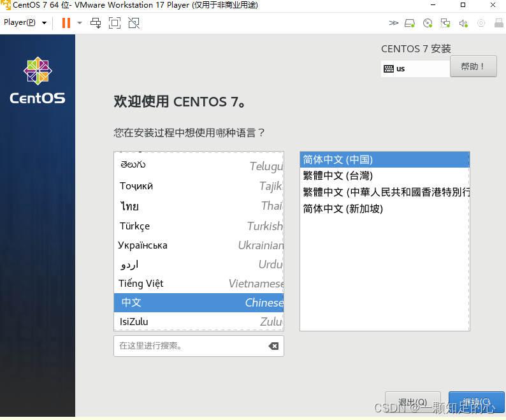This screenshot has height=420, width=506.
Task: Open the power options dropdown arrow
Action: coord(80,23)
